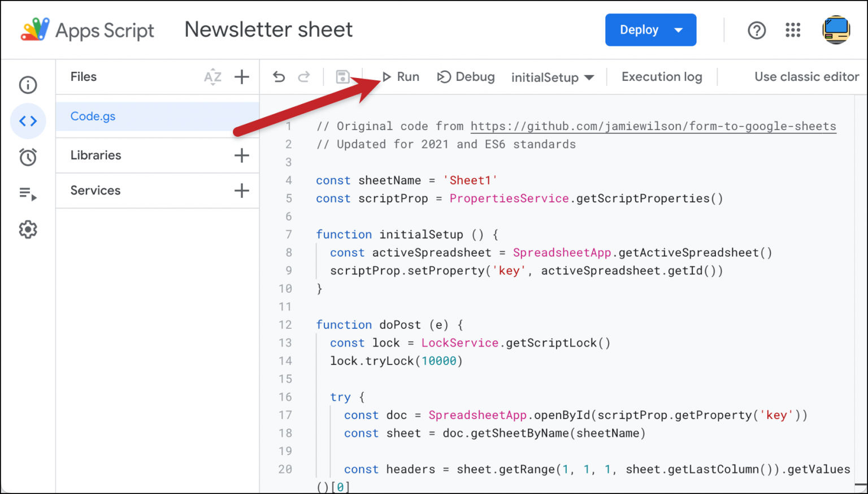Redo the code edit

[x=304, y=76]
